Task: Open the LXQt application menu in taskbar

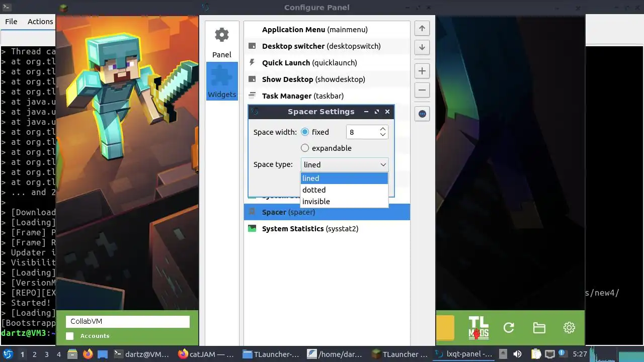Action: [x=8, y=354]
